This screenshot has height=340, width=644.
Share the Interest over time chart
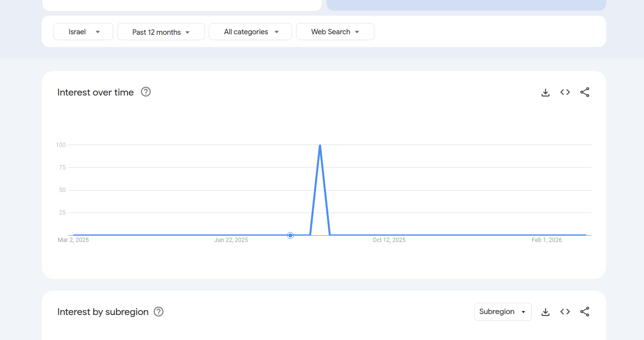pos(585,92)
